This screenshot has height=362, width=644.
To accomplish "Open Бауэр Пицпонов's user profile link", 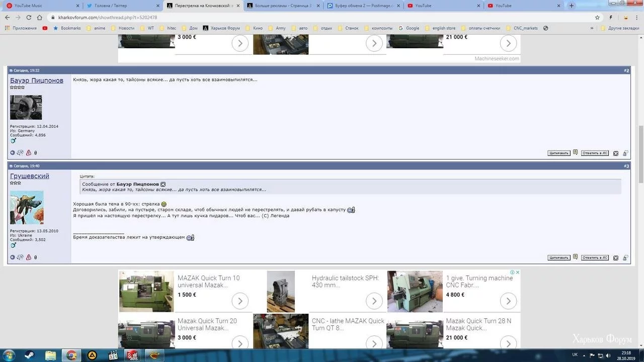I will click(x=37, y=80).
